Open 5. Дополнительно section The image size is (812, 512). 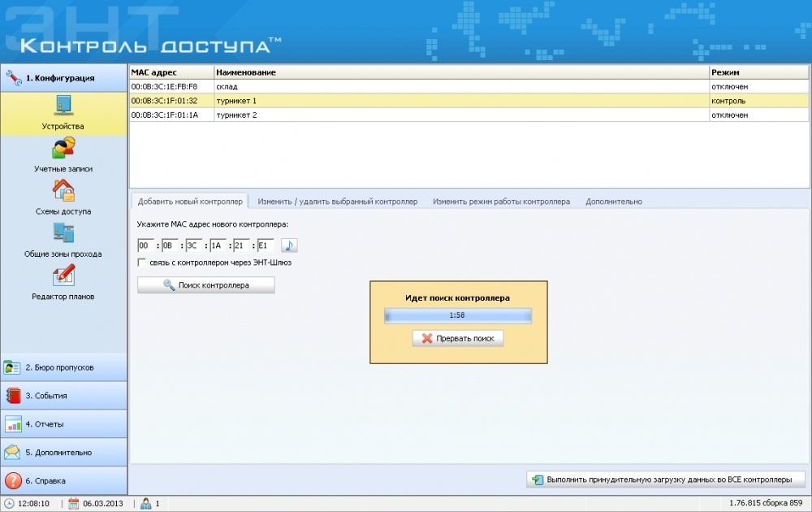[63, 453]
